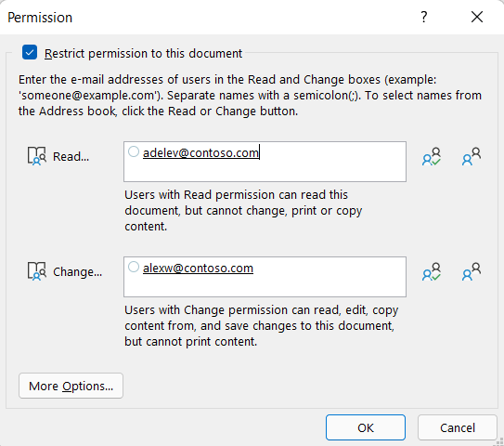Click the adelev@contoso.com address text

pos(200,153)
